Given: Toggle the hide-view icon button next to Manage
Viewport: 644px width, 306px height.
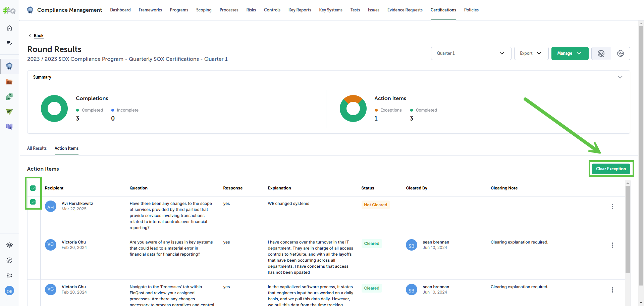Looking at the screenshot, I should (601, 53).
